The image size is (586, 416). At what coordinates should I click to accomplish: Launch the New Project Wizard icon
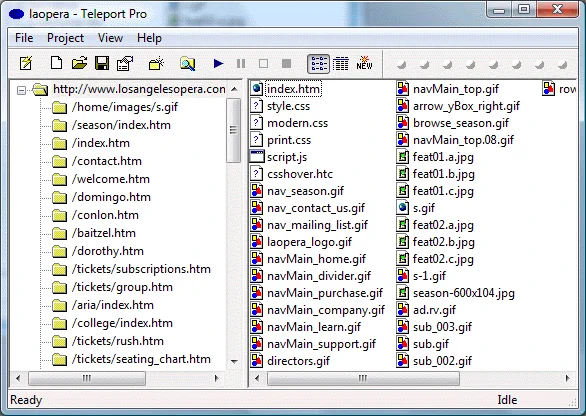(x=26, y=63)
